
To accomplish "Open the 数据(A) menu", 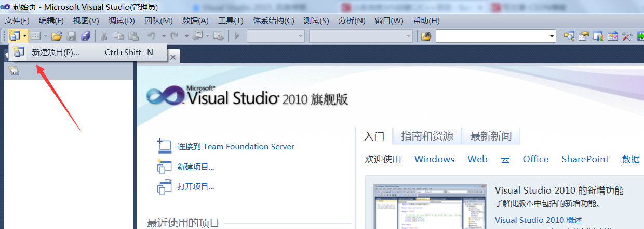I will (x=195, y=21).
